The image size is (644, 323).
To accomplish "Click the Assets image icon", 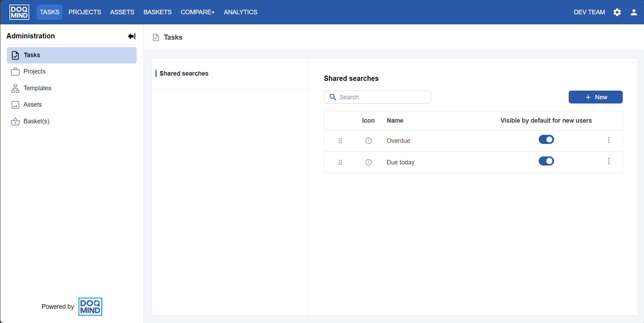I will [x=15, y=105].
